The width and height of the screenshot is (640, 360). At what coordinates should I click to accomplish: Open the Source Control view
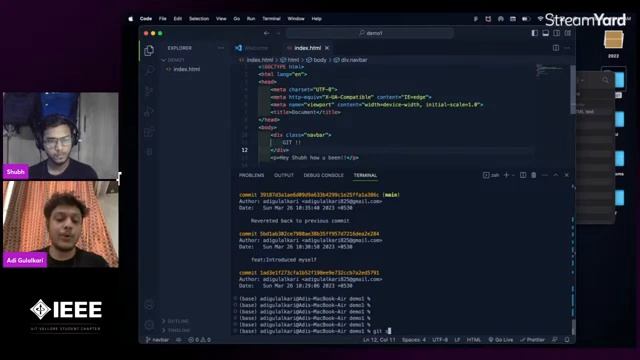pyautogui.click(x=149, y=91)
